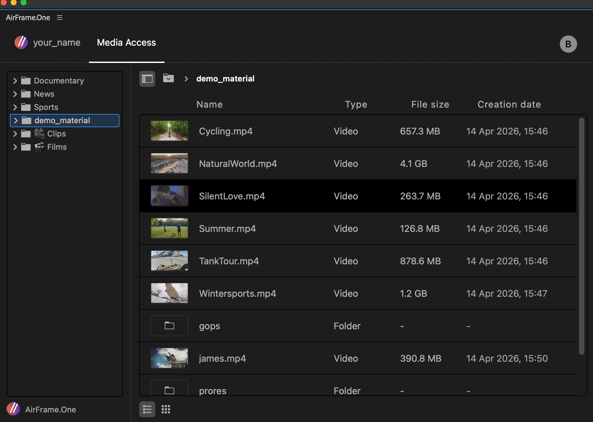The width and height of the screenshot is (593, 422).
Task: Click the SilentLove.mp4 thumbnail
Action: pyautogui.click(x=169, y=196)
